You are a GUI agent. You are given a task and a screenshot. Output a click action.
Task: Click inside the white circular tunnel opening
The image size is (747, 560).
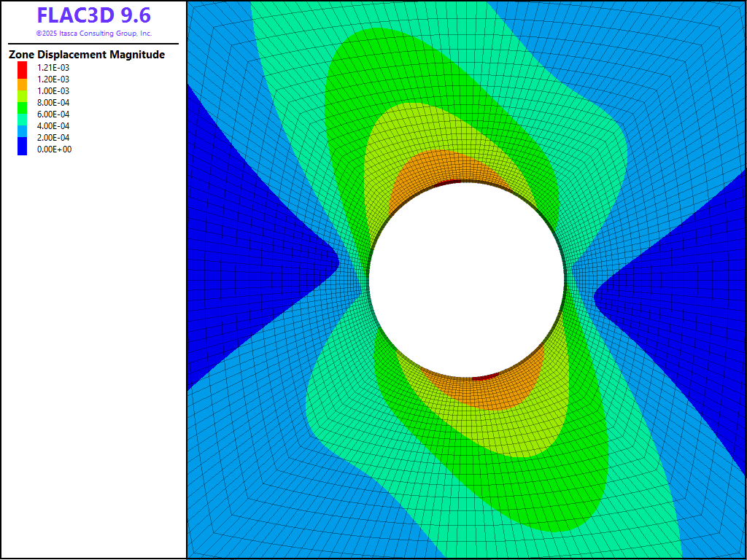(467, 281)
